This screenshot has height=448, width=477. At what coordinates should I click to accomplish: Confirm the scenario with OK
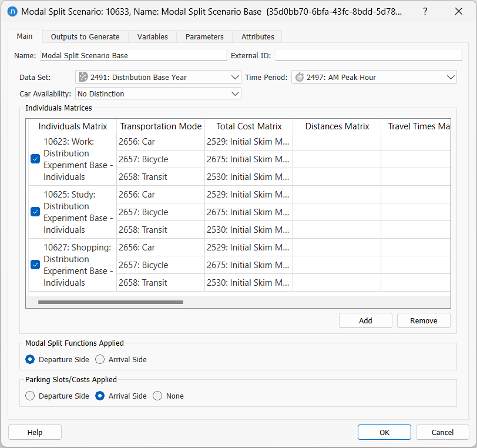coord(384,432)
